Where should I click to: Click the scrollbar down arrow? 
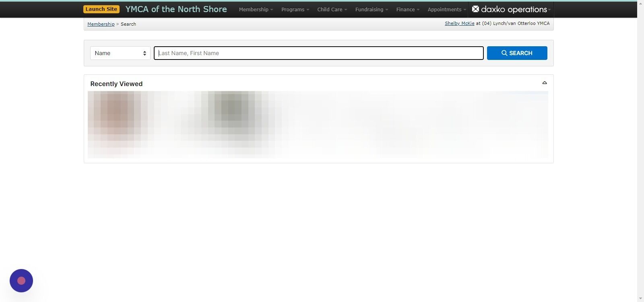(640, 299)
